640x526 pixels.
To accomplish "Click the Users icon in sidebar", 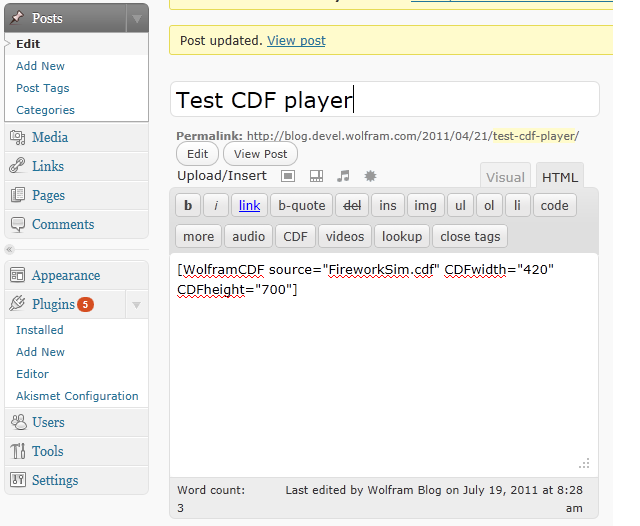I will pos(18,422).
